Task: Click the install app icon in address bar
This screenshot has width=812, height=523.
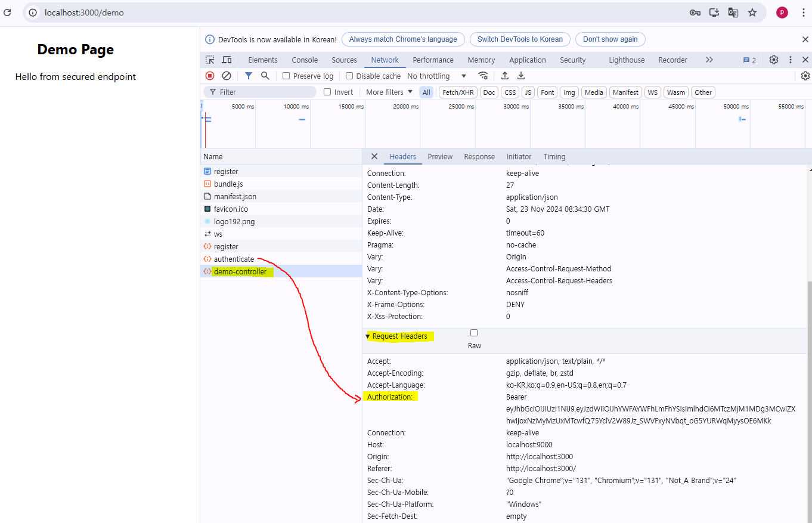Action: point(714,13)
